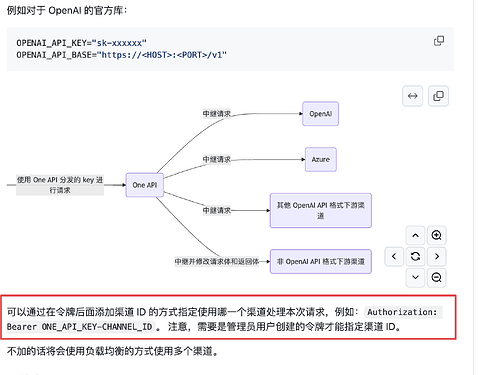This screenshot has height=375, width=484.
Task: Click the 中继请求 label leading to OpenAI
Action: 217,114
